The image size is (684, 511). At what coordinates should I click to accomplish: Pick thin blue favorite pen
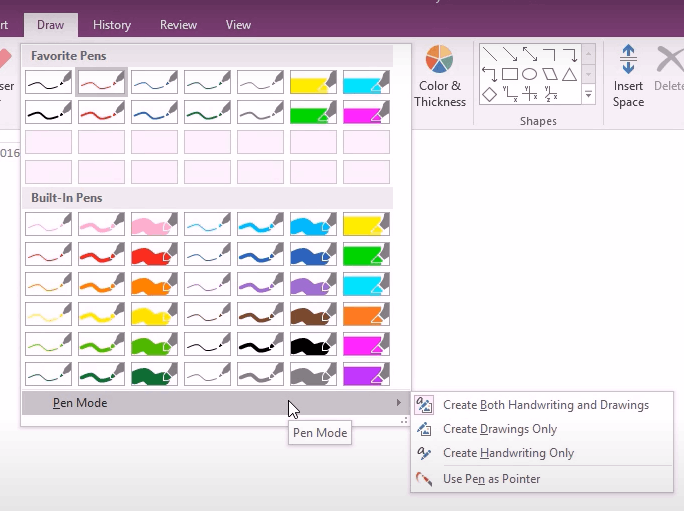(x=154, y=82)
